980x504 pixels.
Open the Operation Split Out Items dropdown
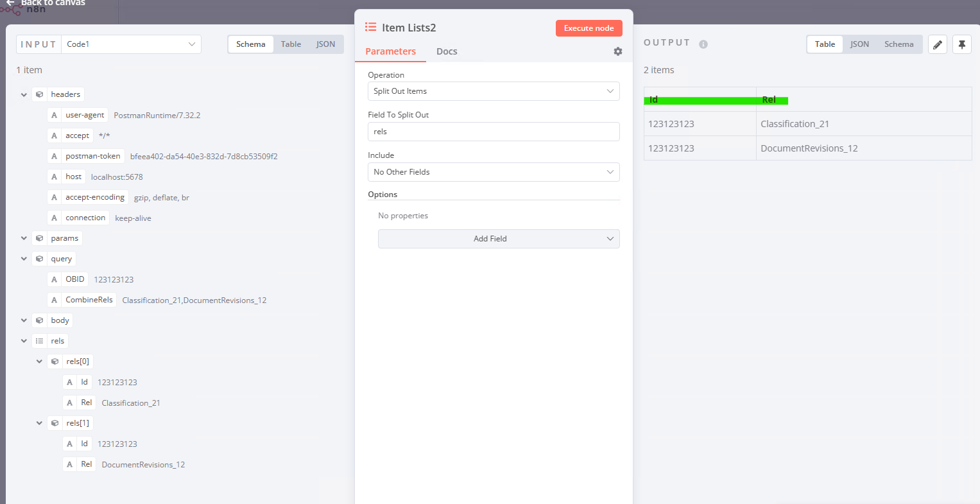[494, 91]
